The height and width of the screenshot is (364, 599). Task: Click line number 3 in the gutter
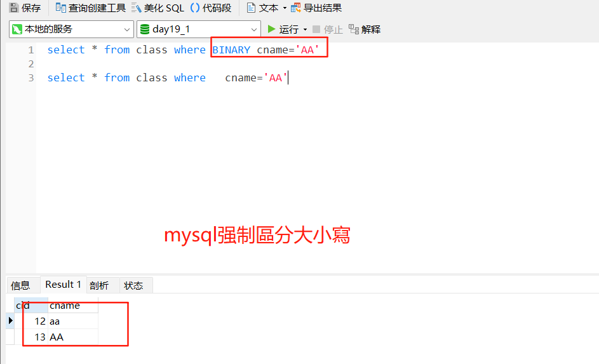pos(31,78)
